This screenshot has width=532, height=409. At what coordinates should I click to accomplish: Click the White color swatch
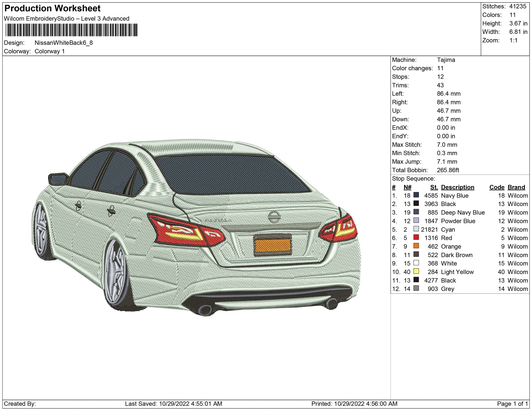(x=416, y=263)
